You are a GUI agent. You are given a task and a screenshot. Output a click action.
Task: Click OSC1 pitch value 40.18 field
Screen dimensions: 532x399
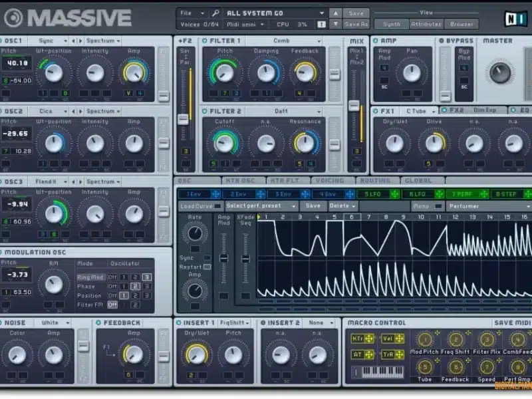(x=17, y=63)
